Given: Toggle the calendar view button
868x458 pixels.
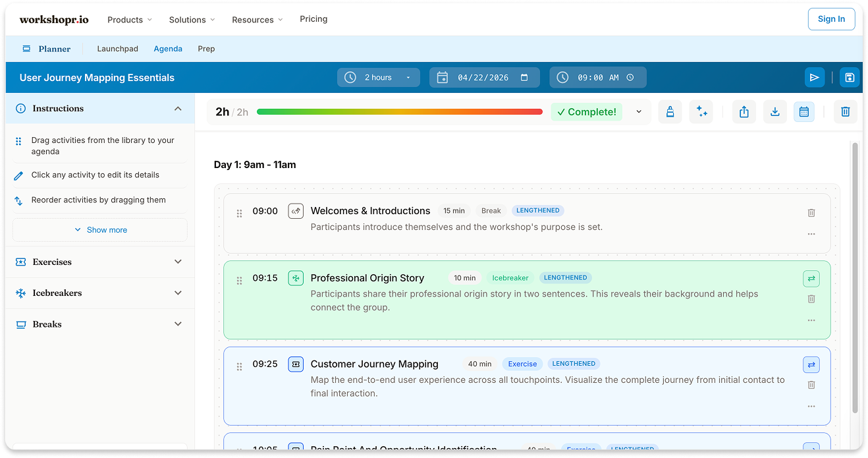Looking at the screenshot, I should coord(804,112).
